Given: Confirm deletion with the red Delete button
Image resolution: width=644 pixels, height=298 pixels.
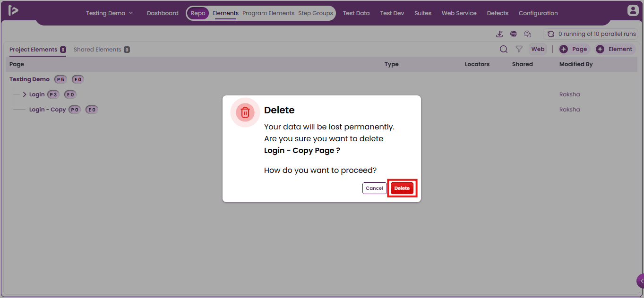Looking at the screenshot, I should pyautogui.click(x=402, y=188).
